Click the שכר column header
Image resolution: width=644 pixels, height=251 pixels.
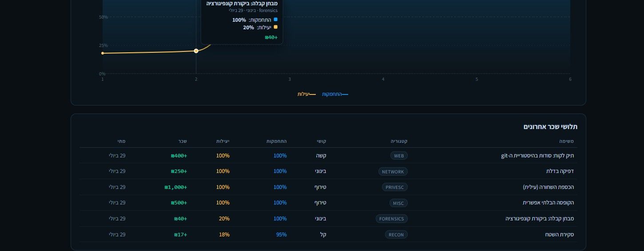tap(183, 141)
